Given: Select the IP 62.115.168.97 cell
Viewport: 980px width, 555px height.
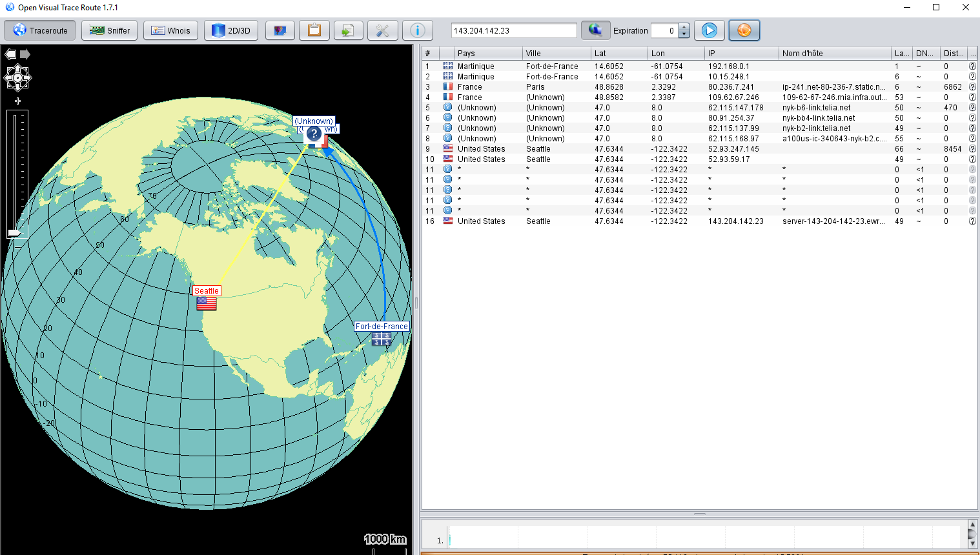Looking at the screenshot, I should tap(742, 139).
